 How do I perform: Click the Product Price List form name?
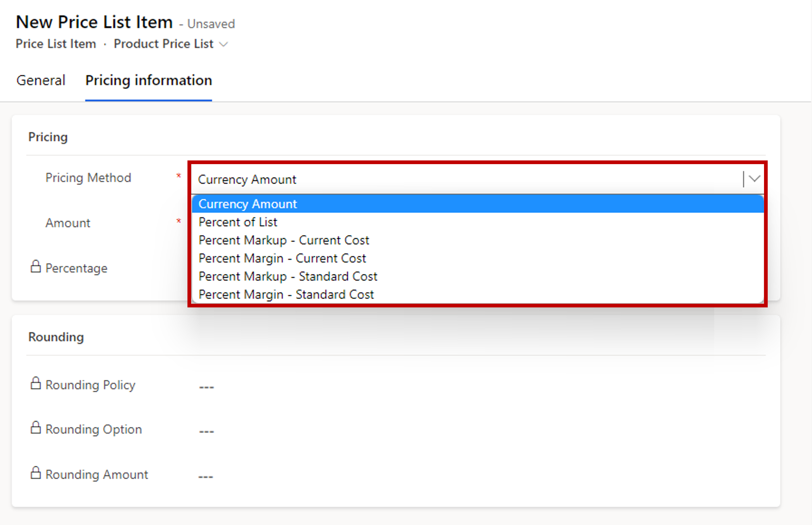(x=163, y=44)
